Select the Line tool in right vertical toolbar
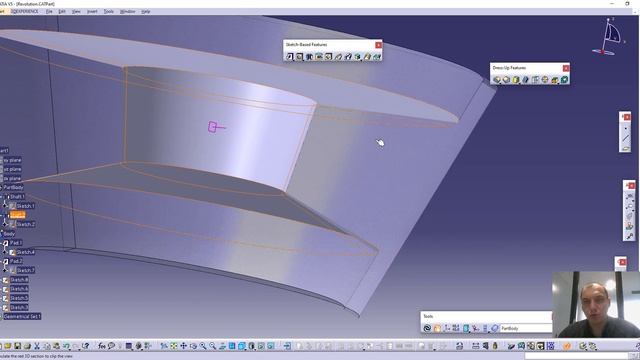The image size is (640, 360). point(626,138)
